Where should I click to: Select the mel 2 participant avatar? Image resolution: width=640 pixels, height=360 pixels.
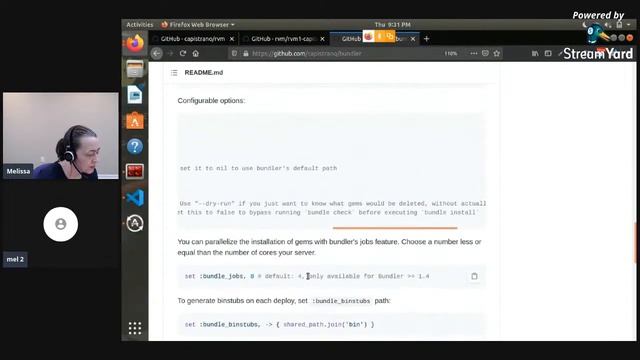(x=60, y=224)
